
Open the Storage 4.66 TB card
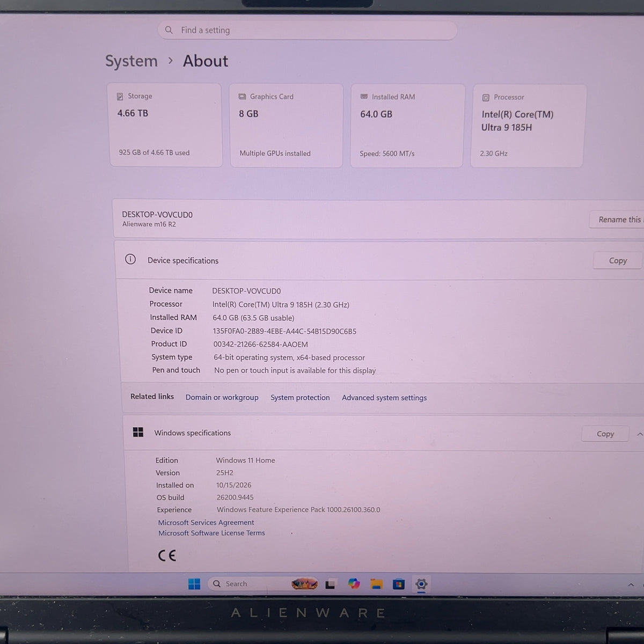(165, 125)
